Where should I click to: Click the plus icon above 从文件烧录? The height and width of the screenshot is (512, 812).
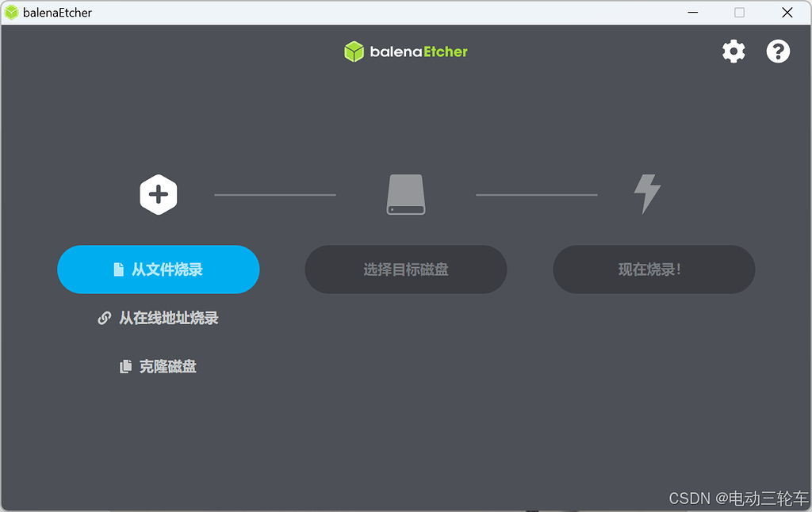(158, 194)
